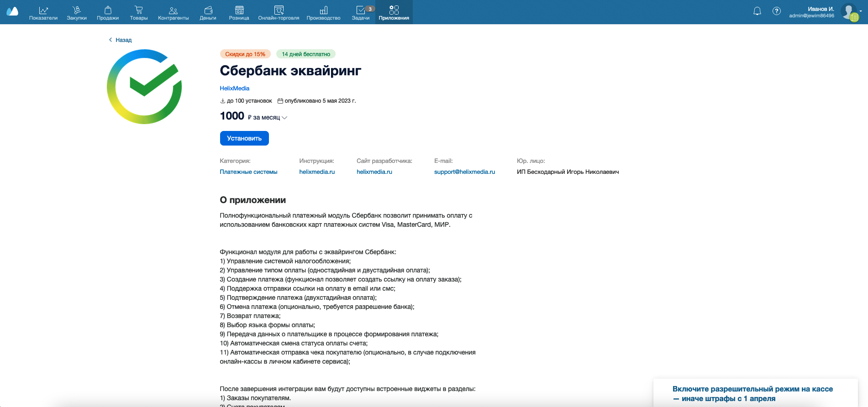Viewport: 868px width, 407px height.
Task: Open the Задачи checkbox icon
Action: 360,10
